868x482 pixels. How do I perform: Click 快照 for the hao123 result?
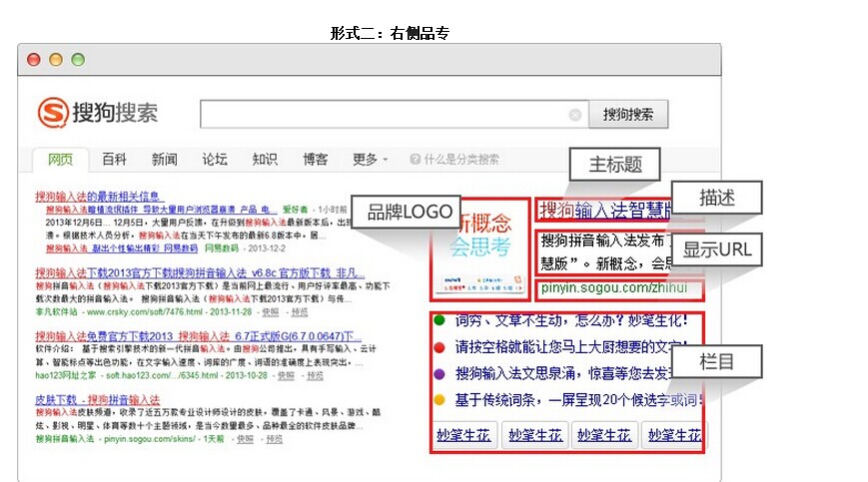[286, 375]
